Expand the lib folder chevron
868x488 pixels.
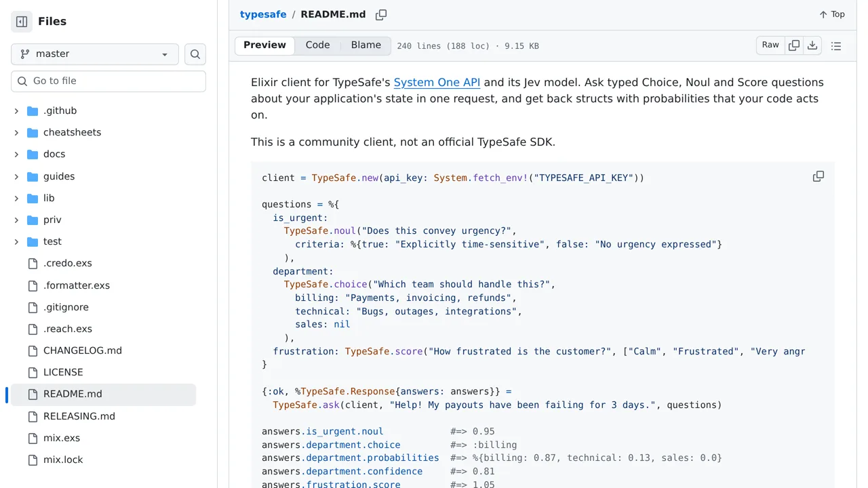click(16, 198)
